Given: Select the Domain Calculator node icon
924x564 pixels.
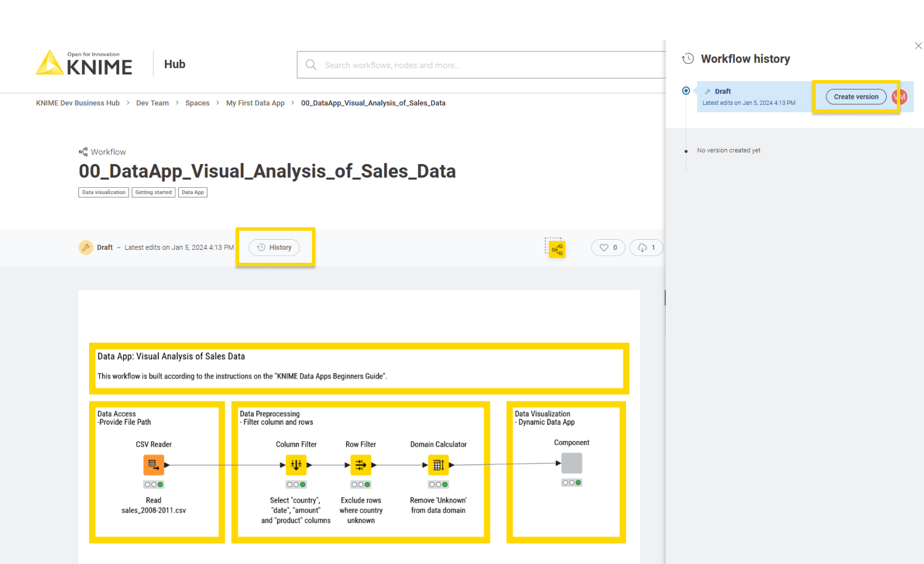Looking at the screenshot, I should pos(438,465).
